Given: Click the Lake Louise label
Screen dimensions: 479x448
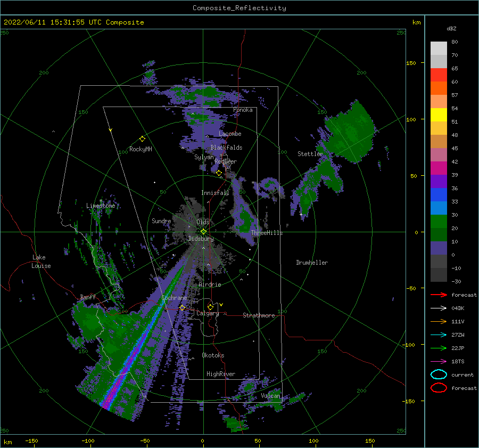Looking at the screenshot, I should [41, 262].
